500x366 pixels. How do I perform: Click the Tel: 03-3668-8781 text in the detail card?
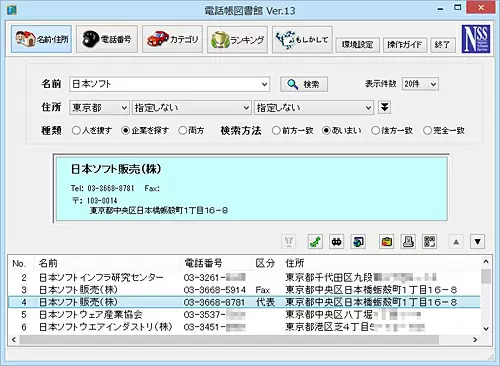click(102, 188)
